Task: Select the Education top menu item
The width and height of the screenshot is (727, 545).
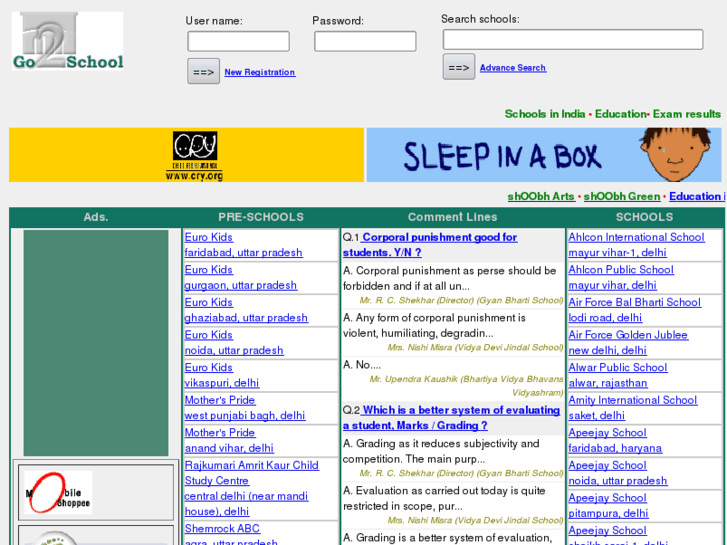Action: coord(620,114)
